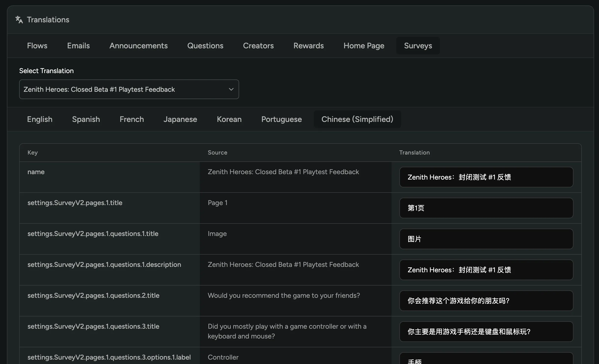Click the 'Did you mostly play' source text
The image size is (599, 364).
pyautogui.click(x=287, y=331)
